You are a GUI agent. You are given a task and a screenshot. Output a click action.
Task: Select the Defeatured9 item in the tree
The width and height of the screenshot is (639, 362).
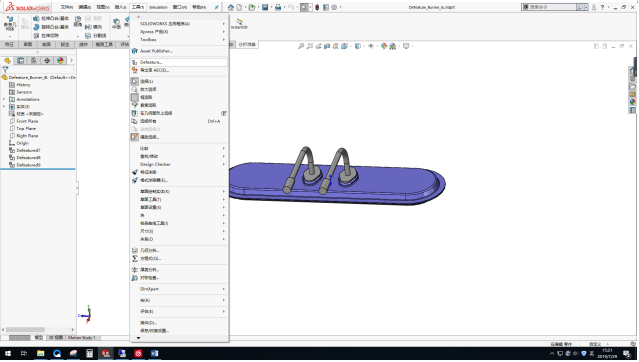(x=28, y=165)
